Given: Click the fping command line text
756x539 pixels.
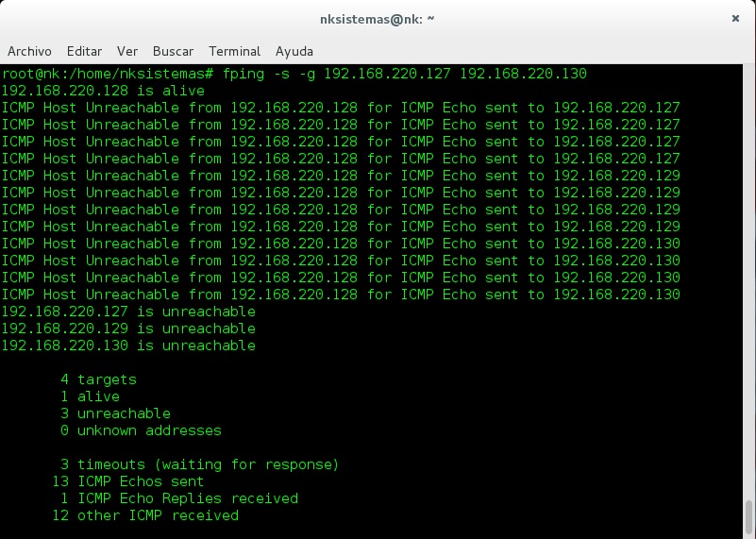Looking at the screenshot, I should click(405, 74).
